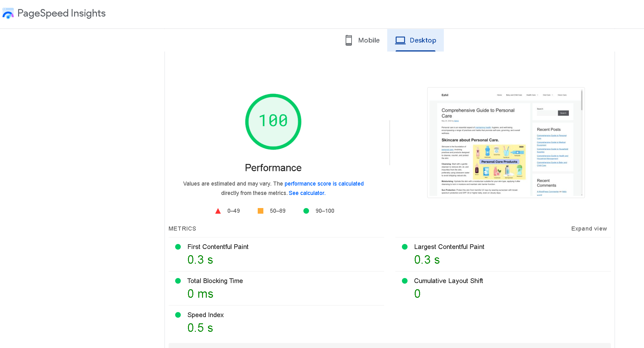644x348 pixels.
Task: Click the red triangle 0–49 legend icon
Action: [218, 211]
